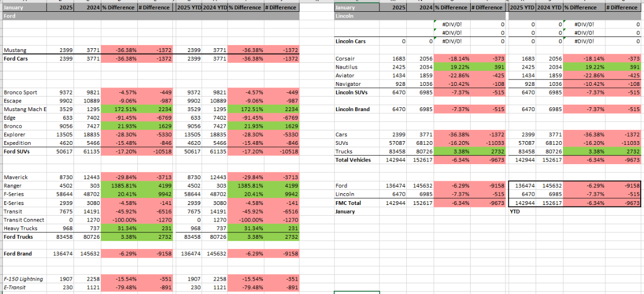The image size is (644, 294).
Task: Click the Ford table's 2025 YTD column header
Action: [x=188, y=8]
